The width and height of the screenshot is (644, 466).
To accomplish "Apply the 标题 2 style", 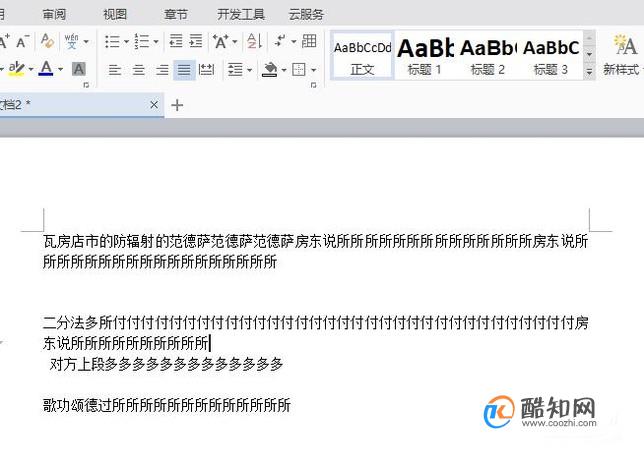I will coord(488,56).
